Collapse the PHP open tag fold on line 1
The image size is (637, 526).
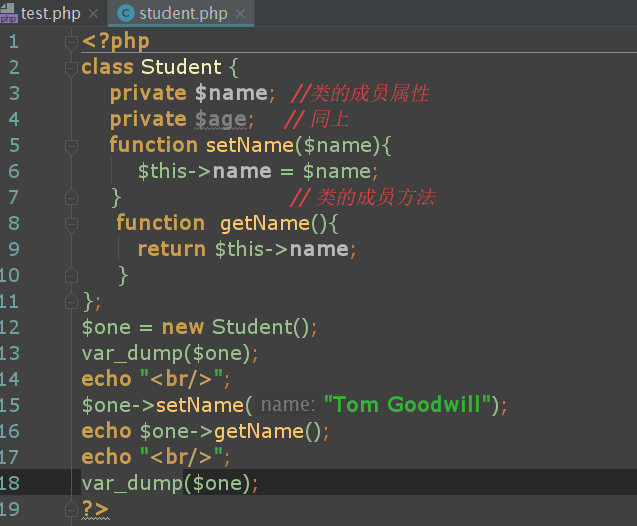71,42
